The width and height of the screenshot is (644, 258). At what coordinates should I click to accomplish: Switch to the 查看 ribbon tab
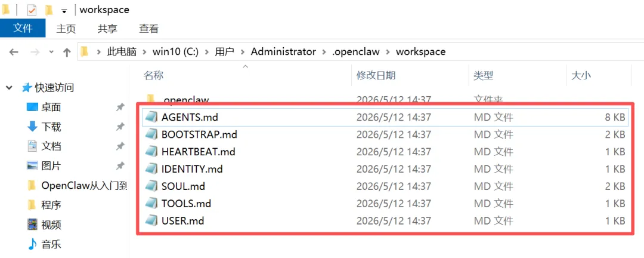tap(148, 29)
